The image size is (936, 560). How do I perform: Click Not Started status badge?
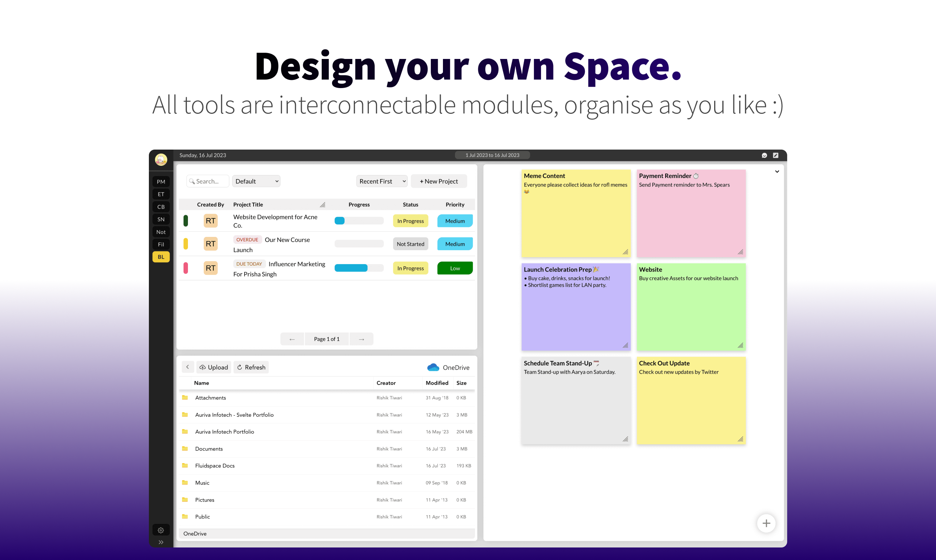pyautogui.click(x=410, y=244)
